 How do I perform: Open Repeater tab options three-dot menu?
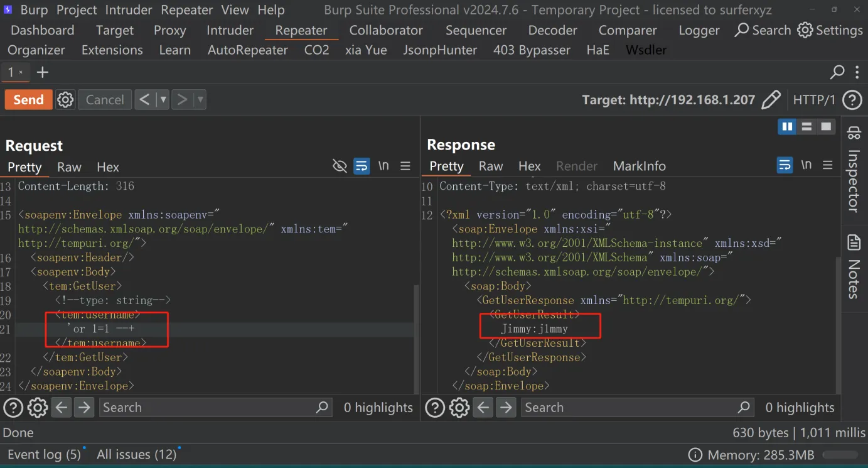click(x=857, y=72)
